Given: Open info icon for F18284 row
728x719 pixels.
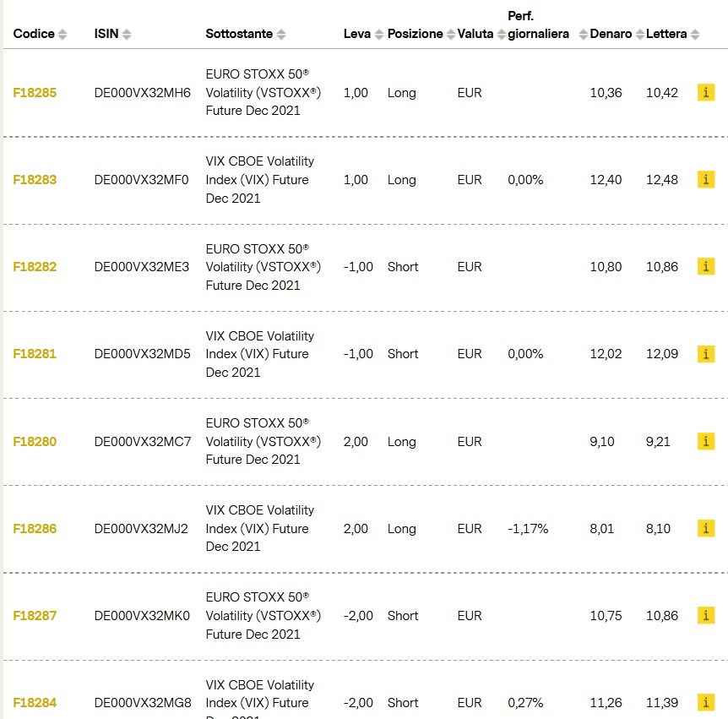Looking at the screenshot, I should 706,703.
